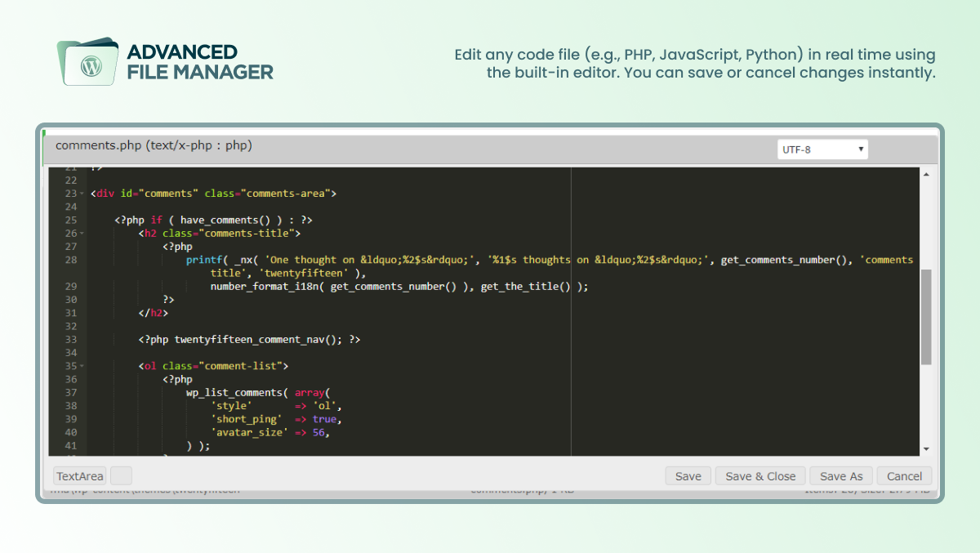Click the Save button
The image size is (980, 553).
click(688, 476)
